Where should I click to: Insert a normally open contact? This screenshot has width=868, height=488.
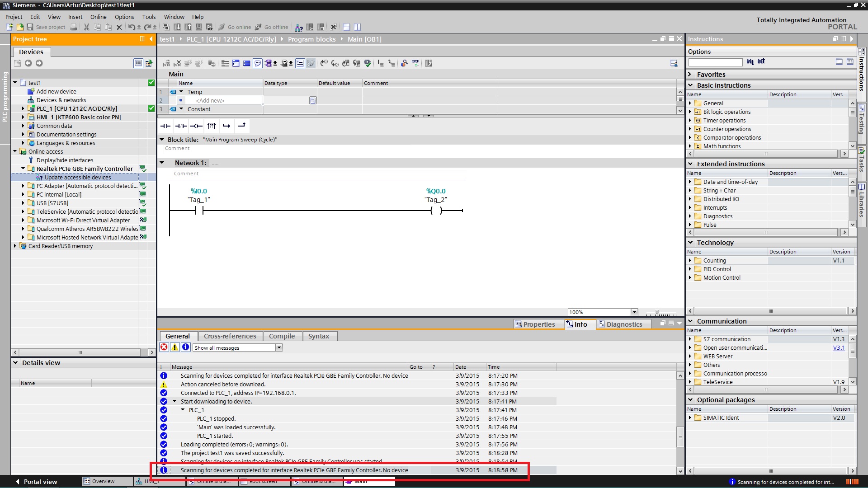point(165,126)
